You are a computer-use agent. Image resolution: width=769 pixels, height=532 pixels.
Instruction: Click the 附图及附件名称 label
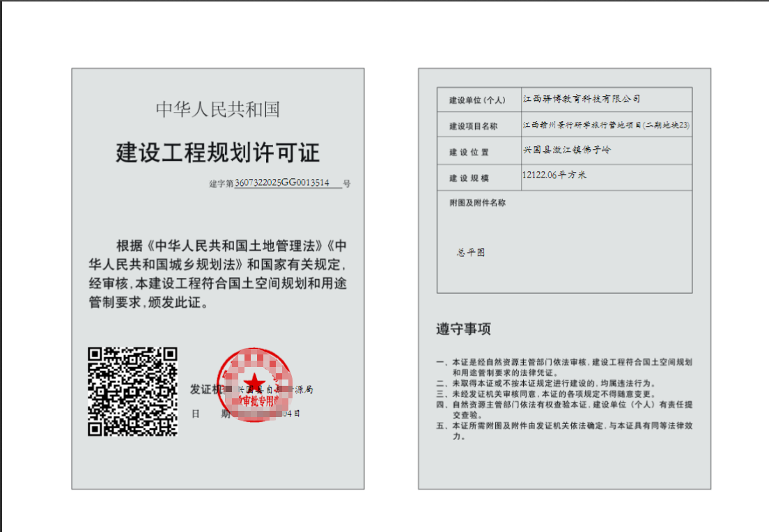(x=477, y=203)
